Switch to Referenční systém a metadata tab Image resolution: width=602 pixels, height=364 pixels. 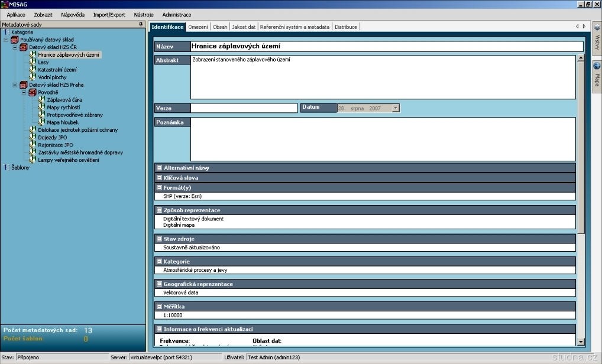[x=294, y=27]
